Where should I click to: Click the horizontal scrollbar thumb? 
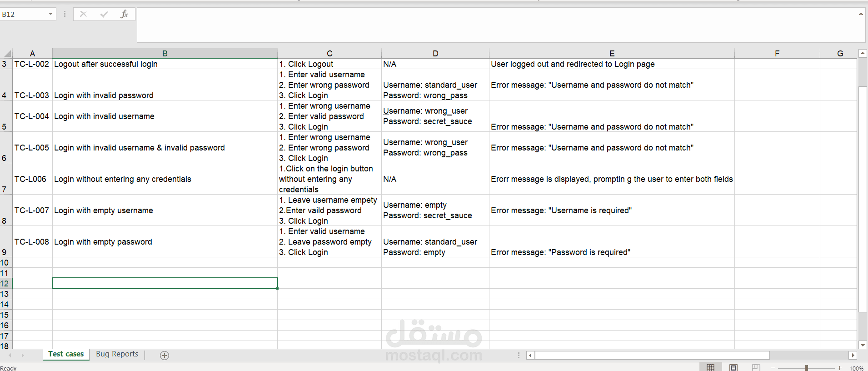coord(652,355)
